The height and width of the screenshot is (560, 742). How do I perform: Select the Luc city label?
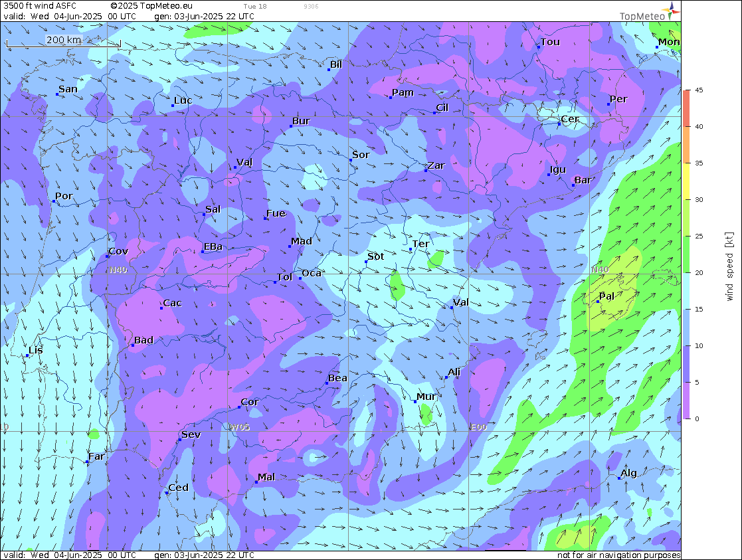click(183, 100)
